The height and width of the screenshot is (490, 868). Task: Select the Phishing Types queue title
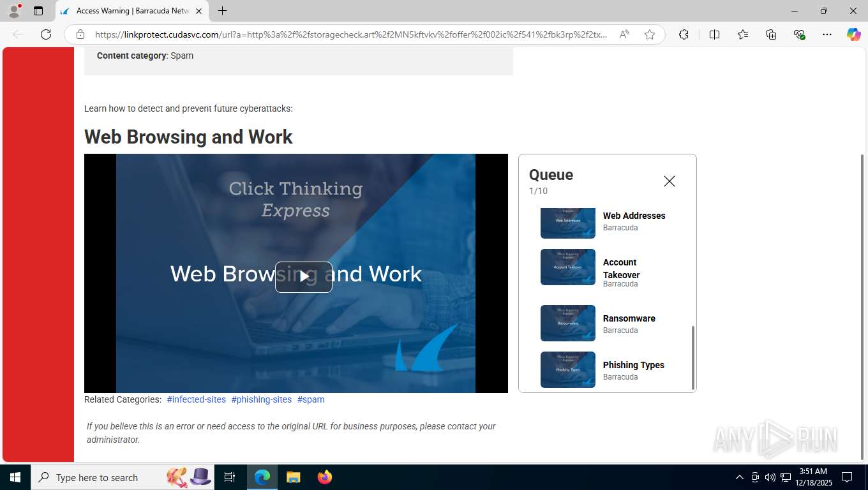tap(633, 365)
